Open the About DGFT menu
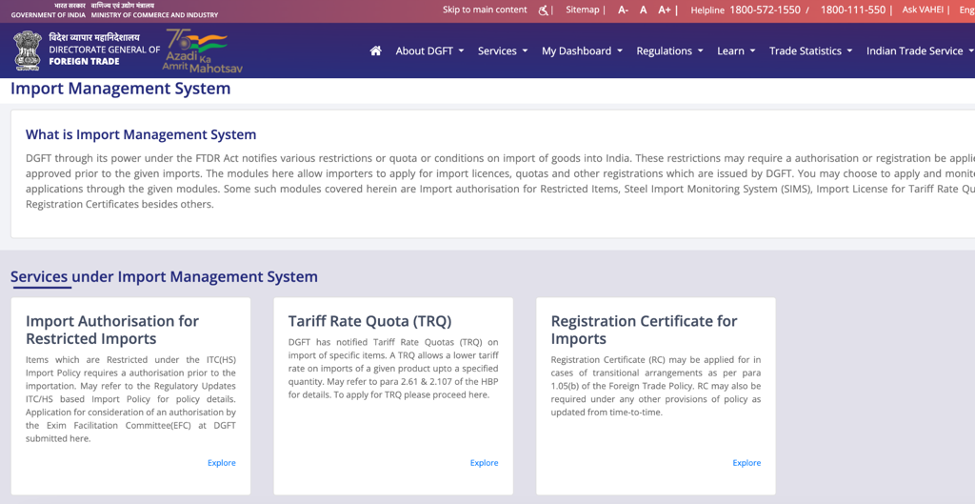This screenshot has height=504, width=977. coord(429,51)
